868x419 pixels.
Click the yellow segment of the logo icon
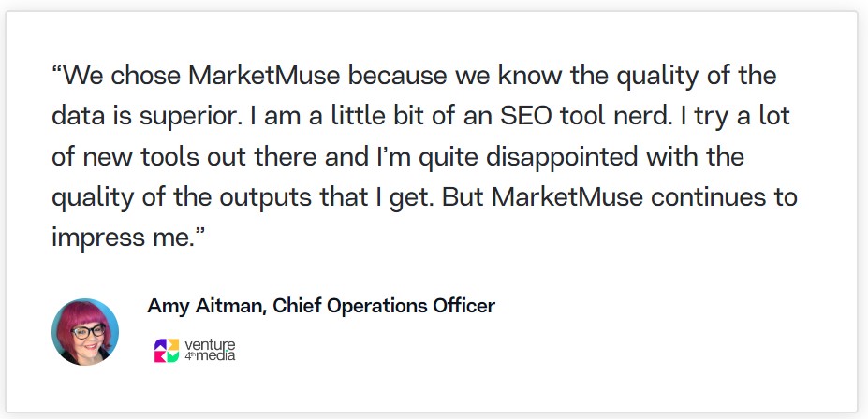click(173, 344)
